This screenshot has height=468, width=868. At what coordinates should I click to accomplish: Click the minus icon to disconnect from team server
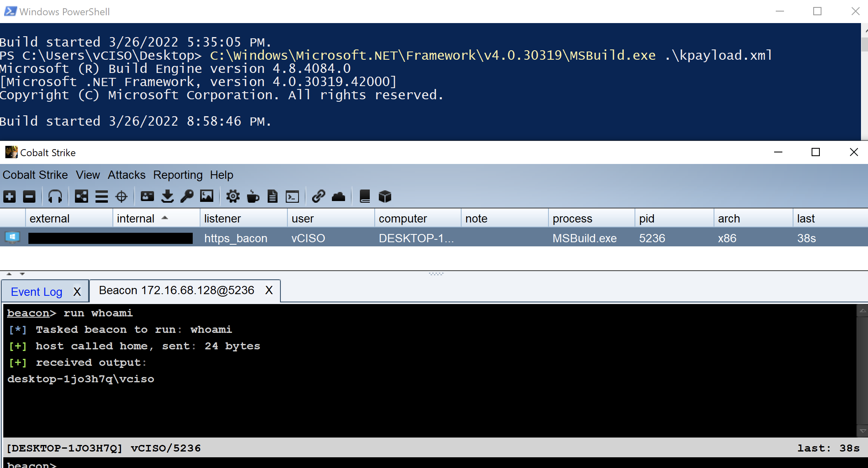click(29, 197)
